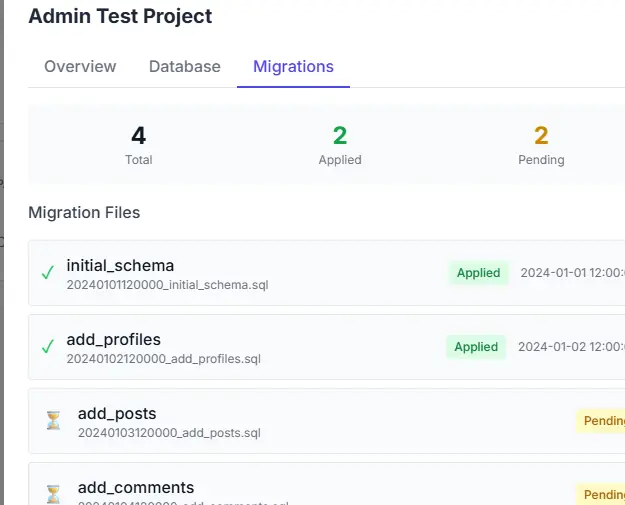Click the Applied migrations count 2
Screen dimensions: 625x505
click(340, 136)
